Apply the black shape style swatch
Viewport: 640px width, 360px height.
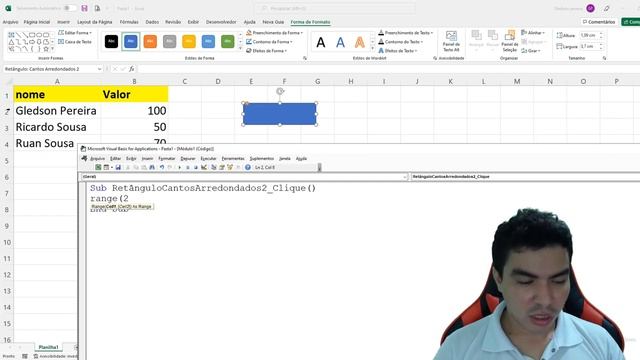[x=111, y=41]
